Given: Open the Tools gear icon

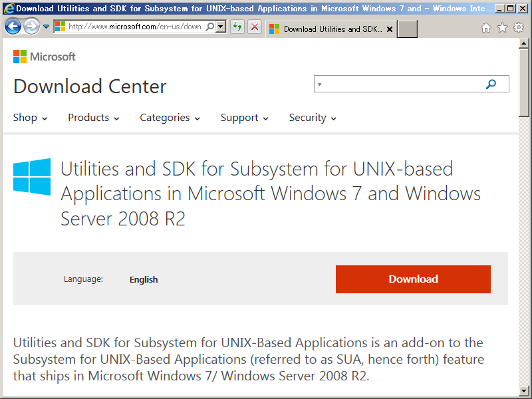Looking at the screenshot, I should click(518, 28).
